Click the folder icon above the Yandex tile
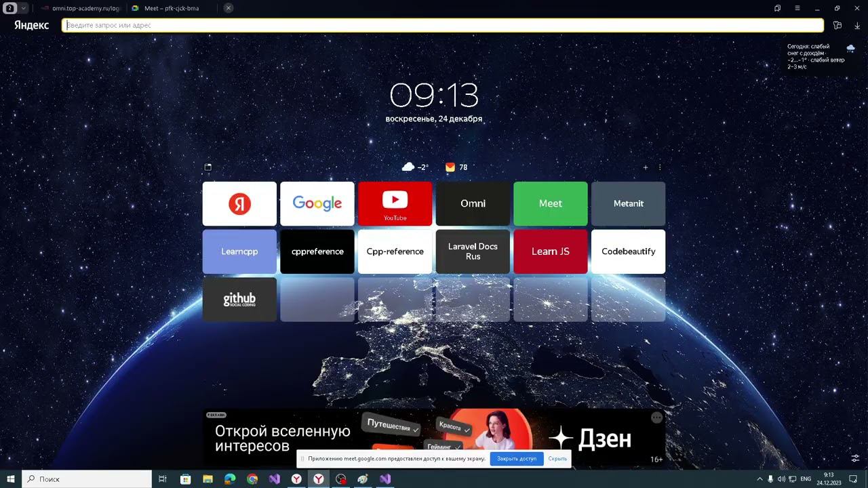The width and height of the screenshot is (868, 488). tap(208, 167)
